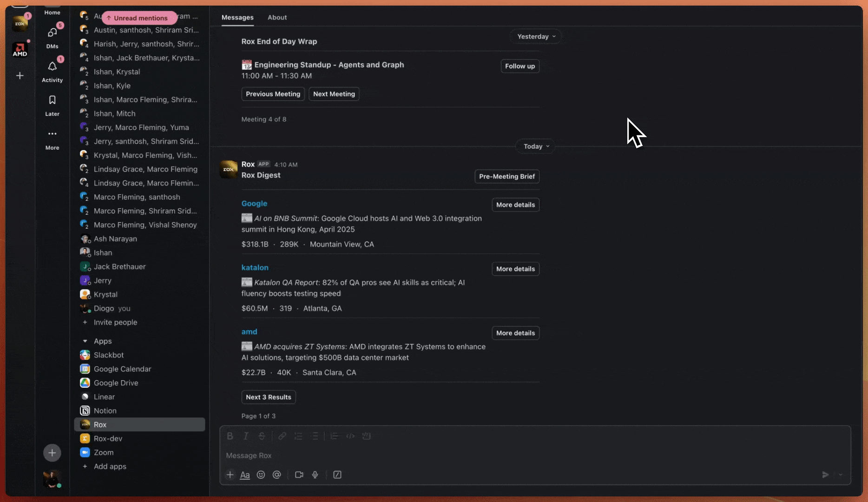Select the Messages tab

tap(237, 17)
